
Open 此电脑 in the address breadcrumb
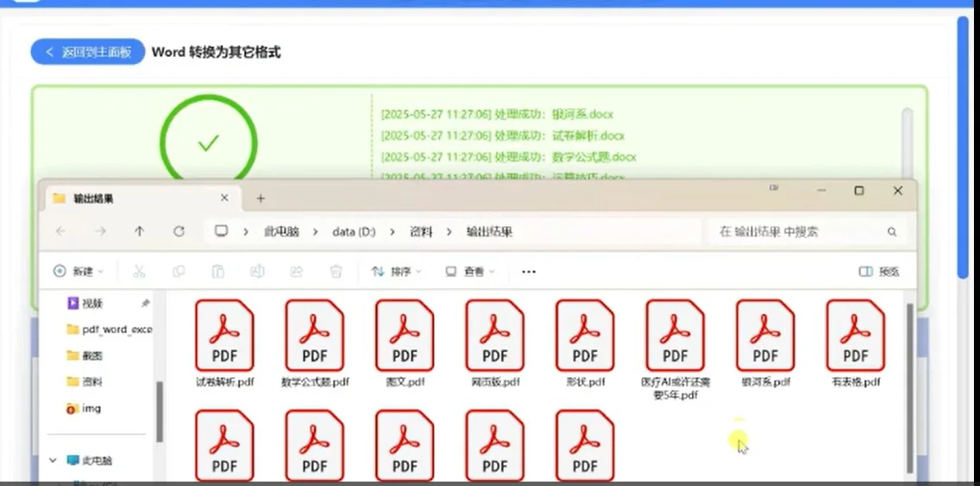coord(281,232)
